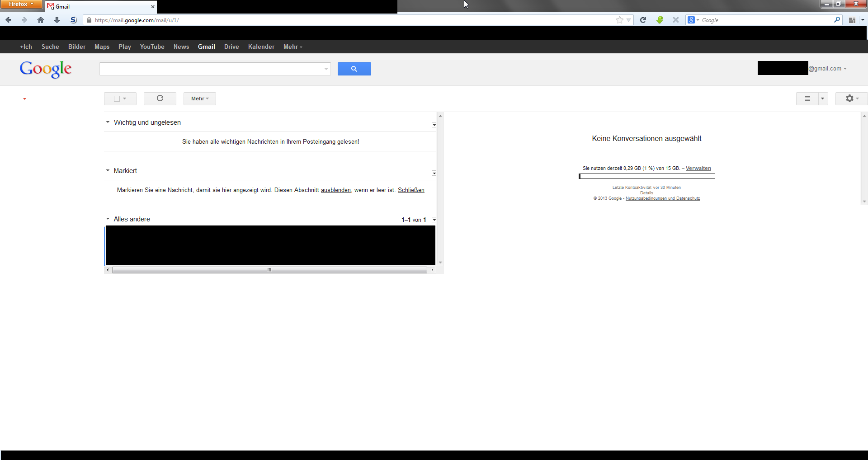Open Kalender in the Google bar
The image size is (868, 460).
pos(261,47)
